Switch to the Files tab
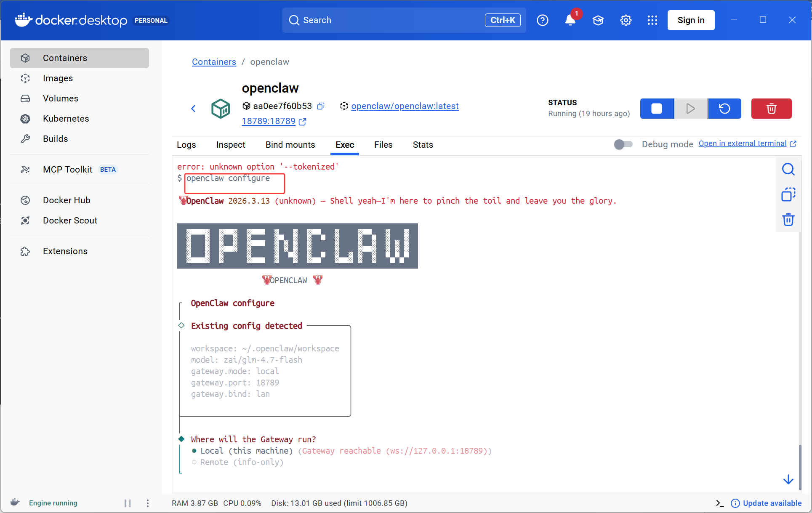The height and width of the screenshot is (513, 812). pyautogui.click(x=383, y=145)
